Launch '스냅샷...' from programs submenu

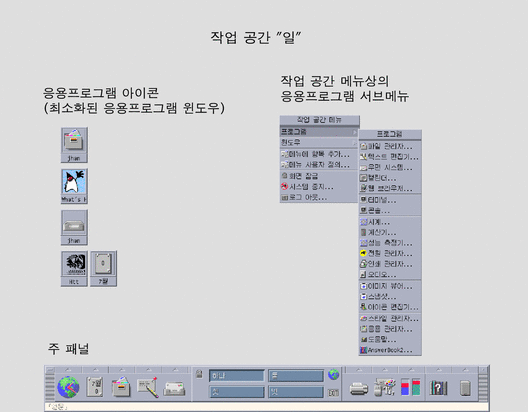click(390, 297)
